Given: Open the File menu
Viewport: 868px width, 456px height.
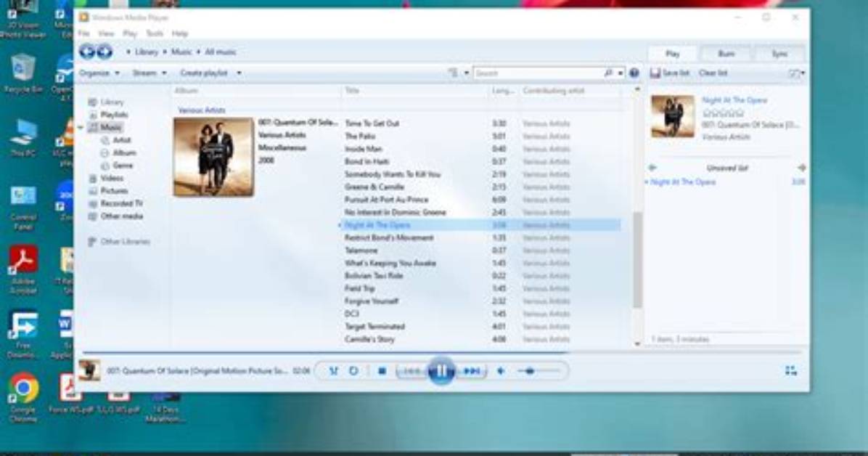Looking at the screenshot, I should point(83,34).
